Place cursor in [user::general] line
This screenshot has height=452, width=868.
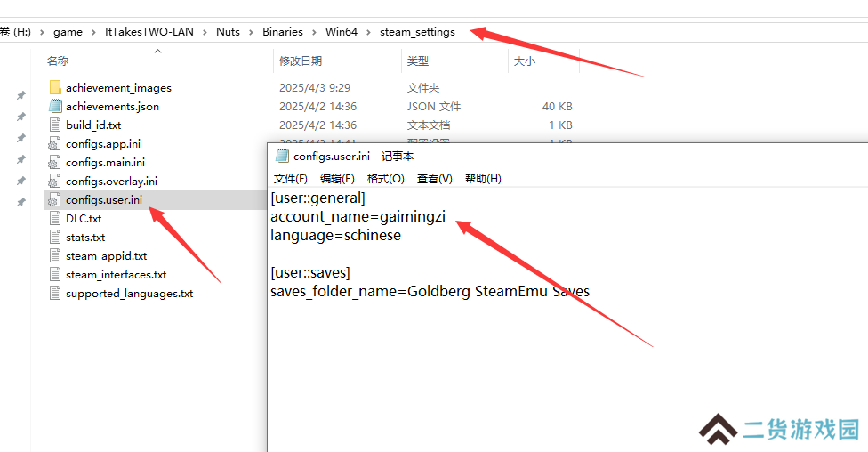pyautogui.click(x=317, y=198)
